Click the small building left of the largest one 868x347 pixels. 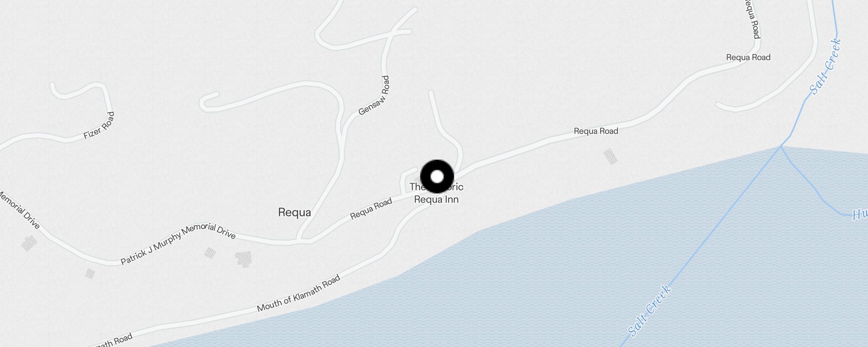click(x=210, y=252)
